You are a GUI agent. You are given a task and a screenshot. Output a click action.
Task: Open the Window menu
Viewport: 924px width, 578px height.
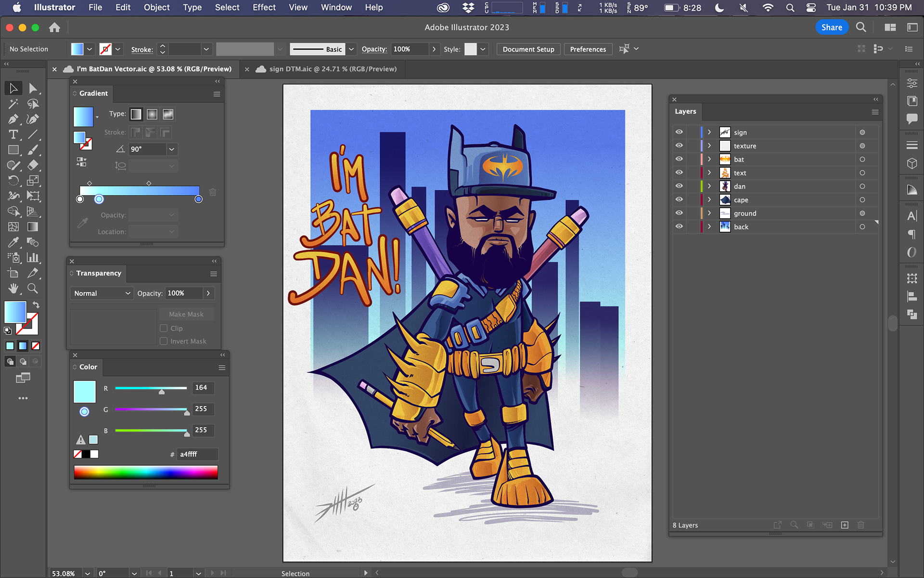pyautogui.click(x=336, y=7)
